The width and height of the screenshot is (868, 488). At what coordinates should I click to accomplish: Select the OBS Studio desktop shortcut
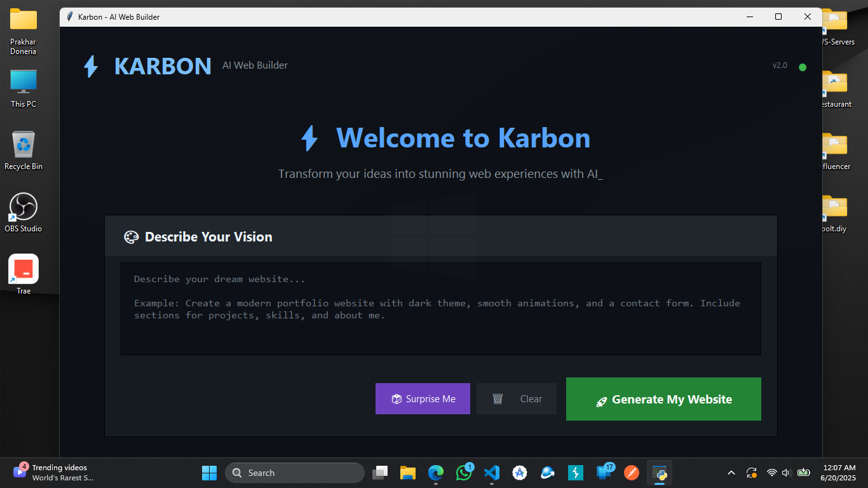click(24, 213)
